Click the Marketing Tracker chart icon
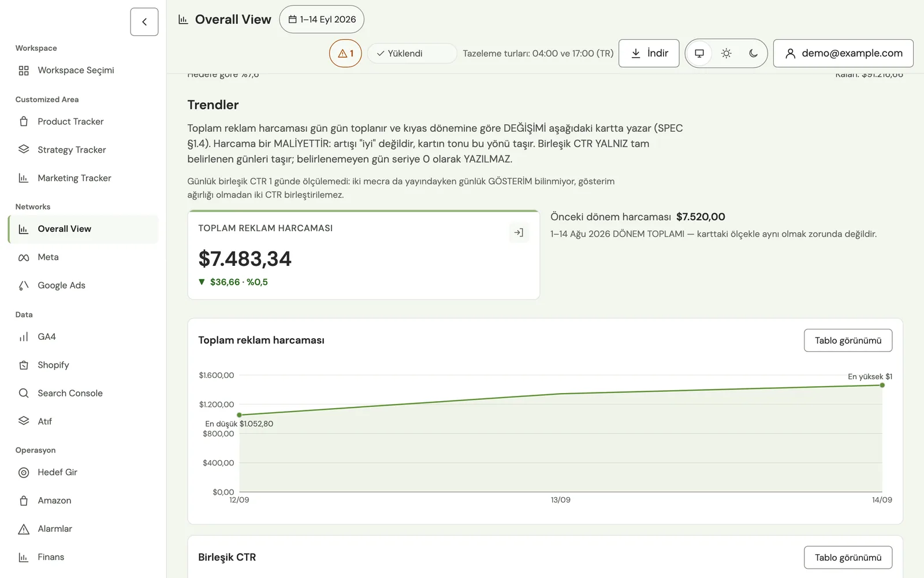924x578 pixels. [x=24, y=178]
